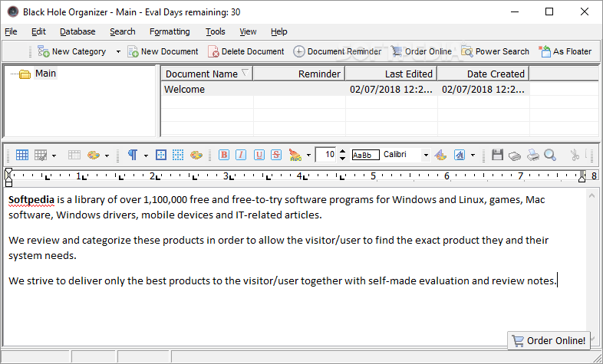Click the table with checkmark icon

[x=41, y=155]
